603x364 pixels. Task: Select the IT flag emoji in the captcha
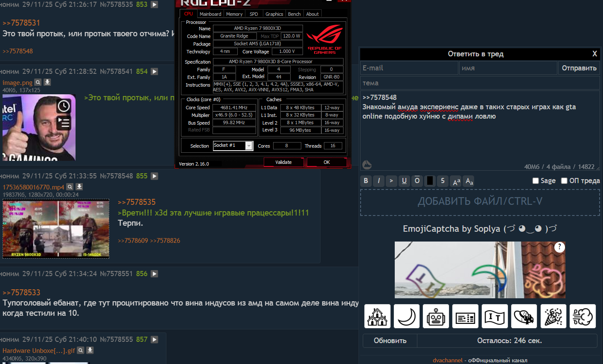pos(495,316)
